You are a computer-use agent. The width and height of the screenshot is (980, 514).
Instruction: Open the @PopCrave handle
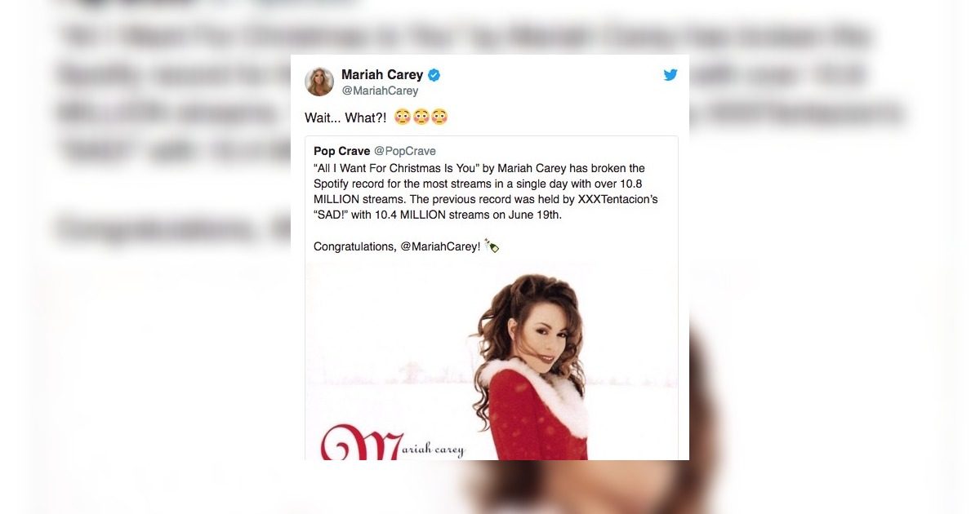pos(405,151)
